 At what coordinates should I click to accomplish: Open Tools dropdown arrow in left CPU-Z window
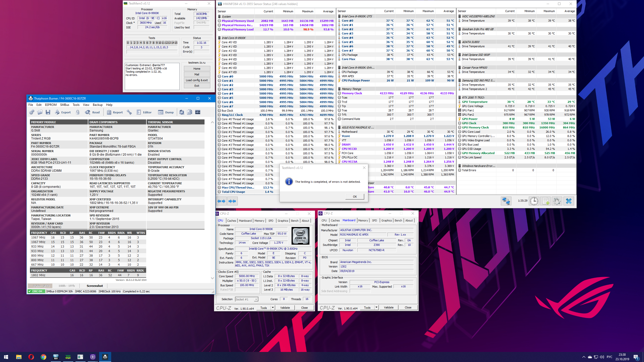tap(273, 308)
